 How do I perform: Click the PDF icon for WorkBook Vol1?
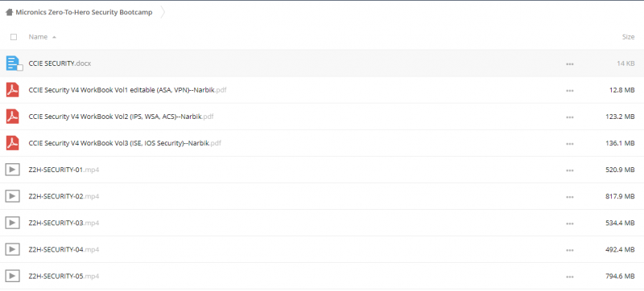[12, 90]
